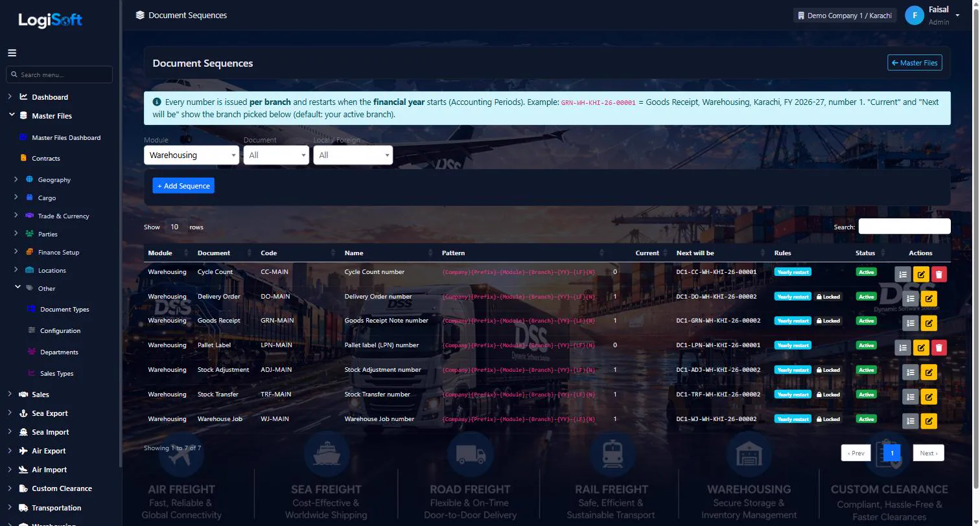Viewport: 980px width, 526px height.
Task: Delete the Pallet Label sequence
Action: 939,348
